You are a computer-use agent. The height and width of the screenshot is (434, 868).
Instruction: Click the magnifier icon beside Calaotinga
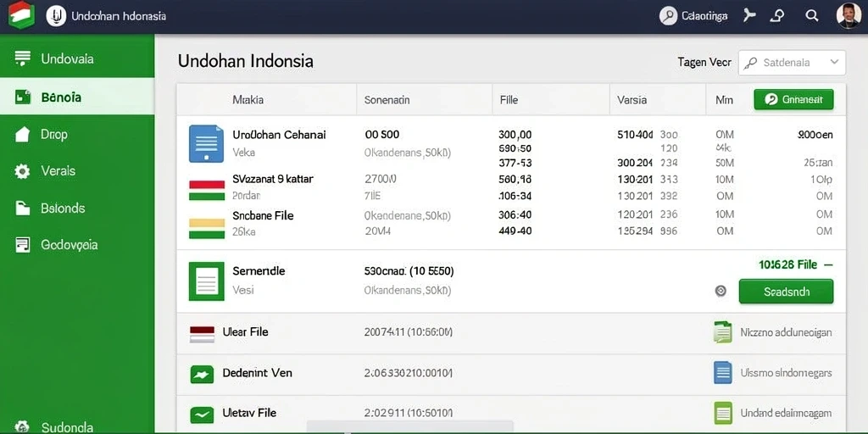(x=669, y=16)
